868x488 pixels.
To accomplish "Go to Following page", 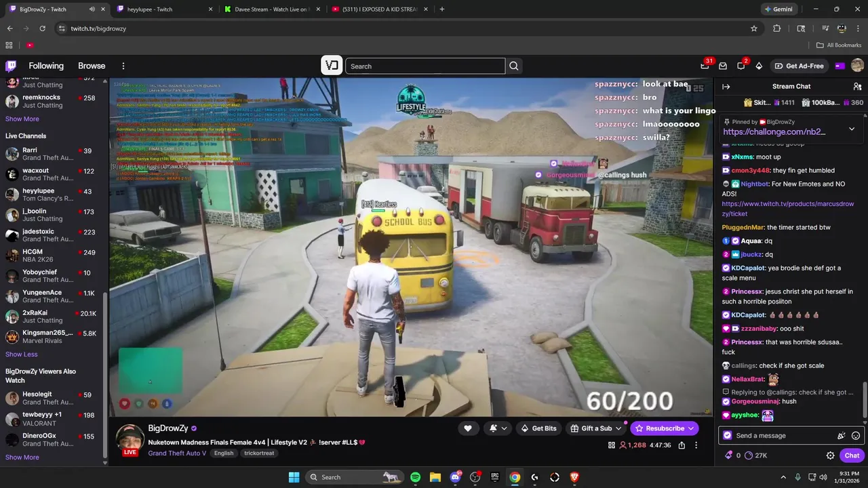I will (x=46, y=66).
